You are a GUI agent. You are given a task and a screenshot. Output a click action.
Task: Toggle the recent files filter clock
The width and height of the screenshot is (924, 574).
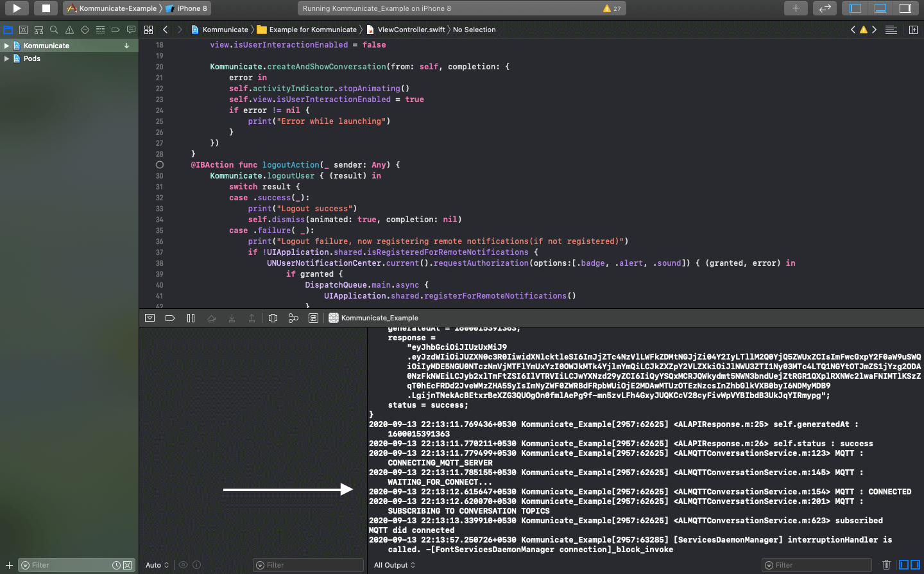tap(117, 565)
